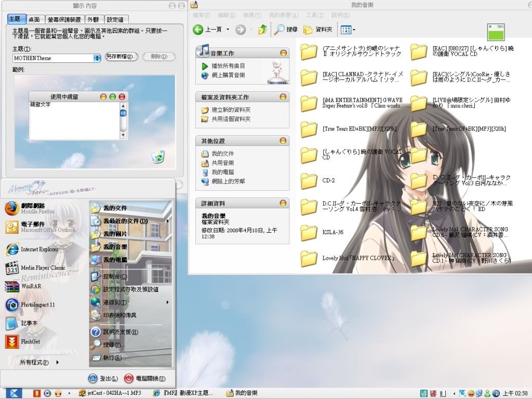532x399 pixels.
Task: Click the 刪除 button
Action: (x=159, y=57)
